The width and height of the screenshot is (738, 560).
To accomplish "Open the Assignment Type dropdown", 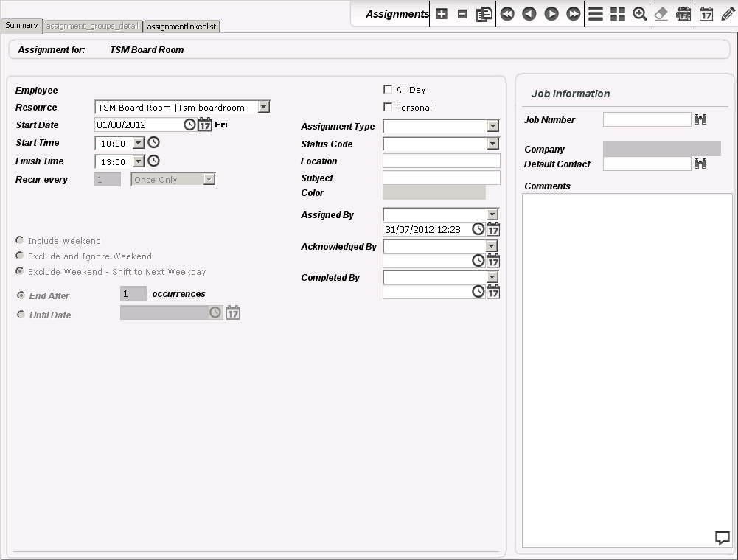I will click(493, 127).
